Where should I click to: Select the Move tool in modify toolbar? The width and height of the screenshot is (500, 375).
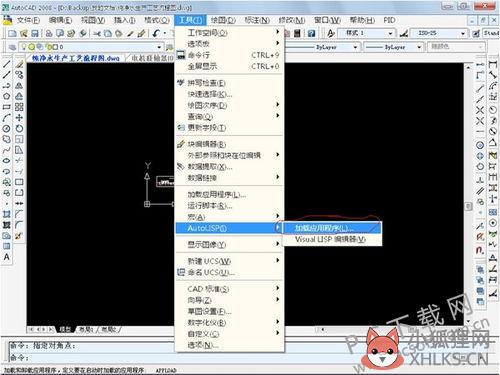tap(19, 118)
